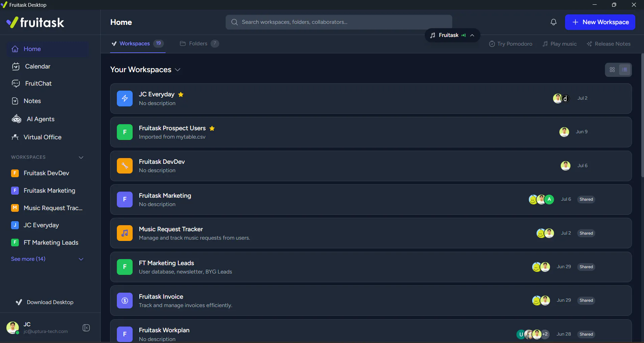Select the Folders tab
Screen dimensions: 644x343
pos(199,44)
